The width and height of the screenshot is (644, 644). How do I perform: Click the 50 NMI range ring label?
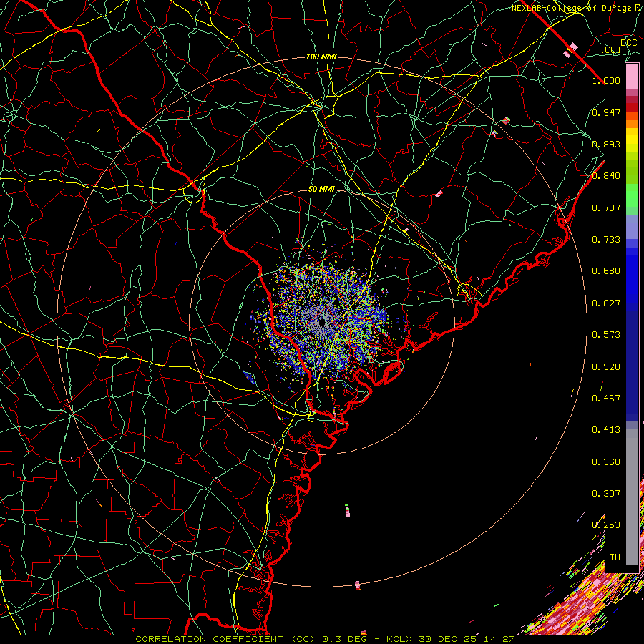(321, 189)
